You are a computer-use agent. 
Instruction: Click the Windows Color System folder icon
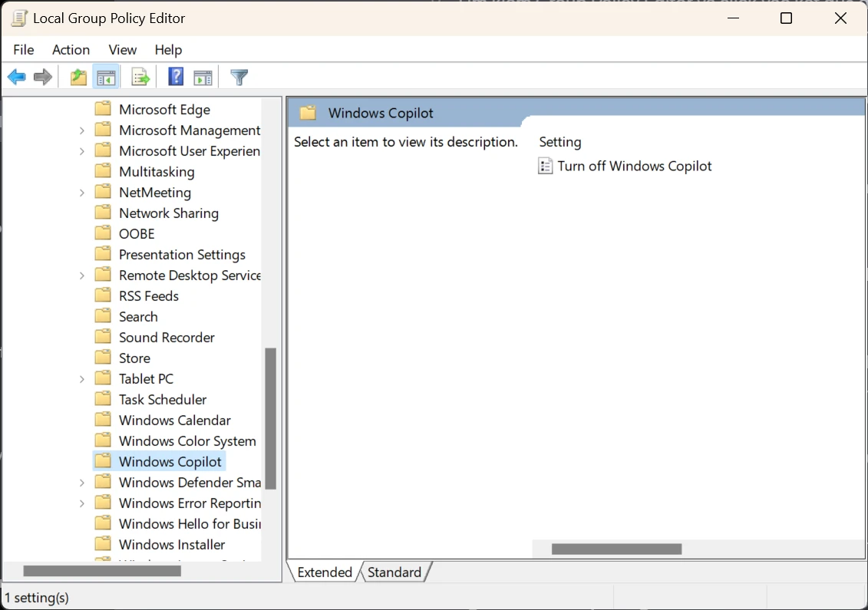(103, 440)
